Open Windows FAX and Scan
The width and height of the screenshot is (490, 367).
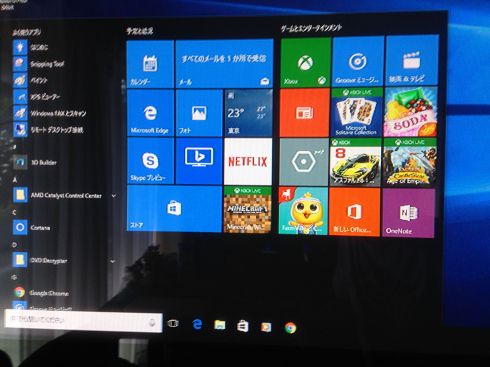point(50,113)
